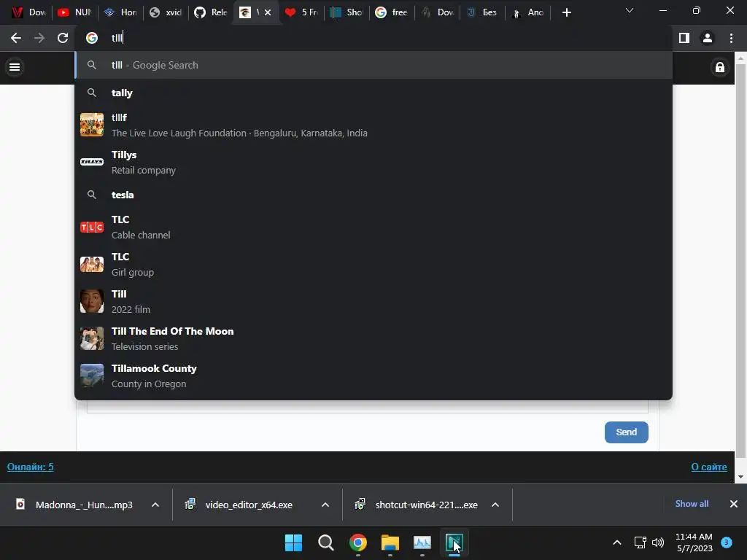Choose the 'tlllf' Live Love Laugh suggestion
Viewport: 747px width, 560px height.
click(x=373, y=125)
